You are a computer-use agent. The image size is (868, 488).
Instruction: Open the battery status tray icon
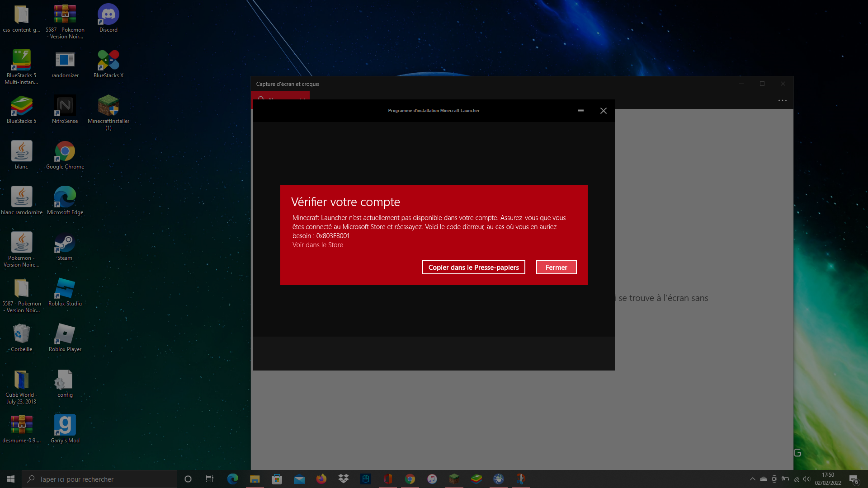coord(785,479)
